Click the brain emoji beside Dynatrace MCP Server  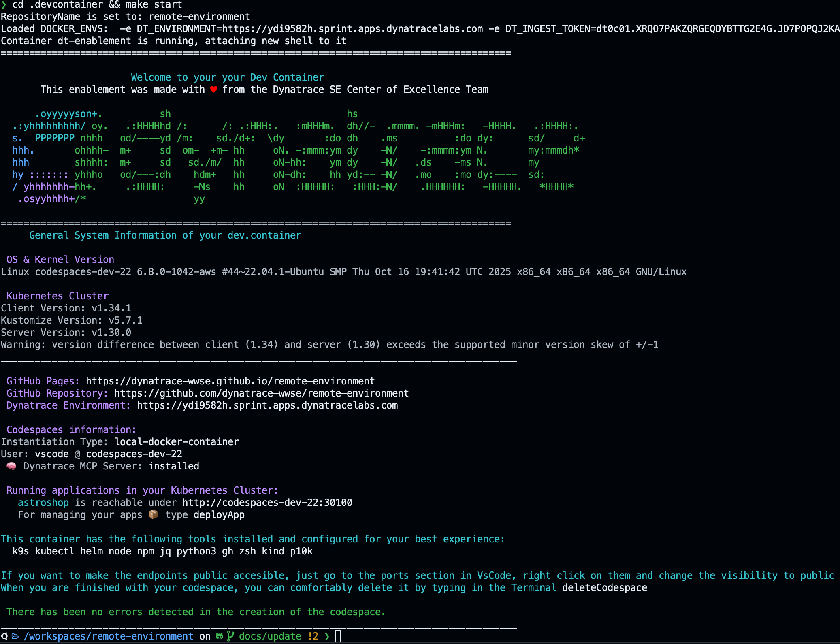pos(11,466)
